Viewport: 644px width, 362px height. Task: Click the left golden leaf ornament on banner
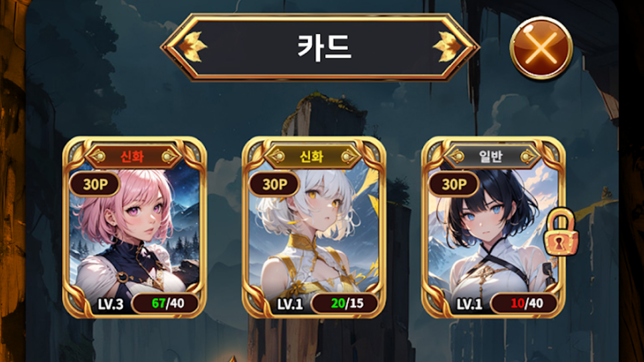192,47
